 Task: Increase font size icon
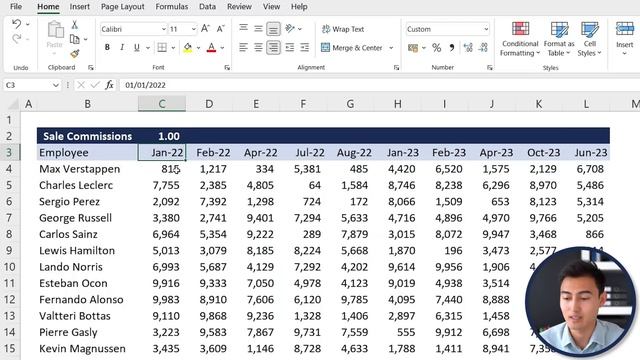coord(205,29)
